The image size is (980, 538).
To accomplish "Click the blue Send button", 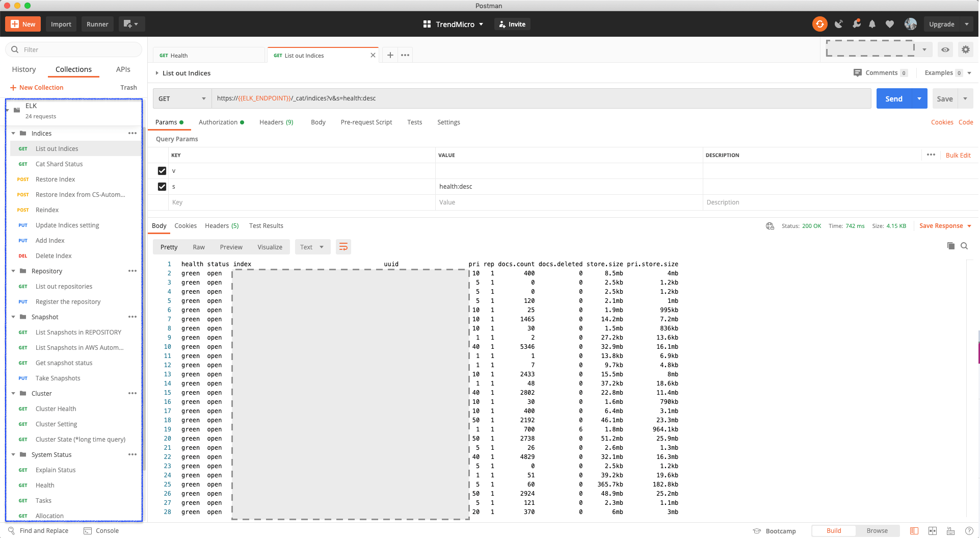I will [x=894, y=98].
